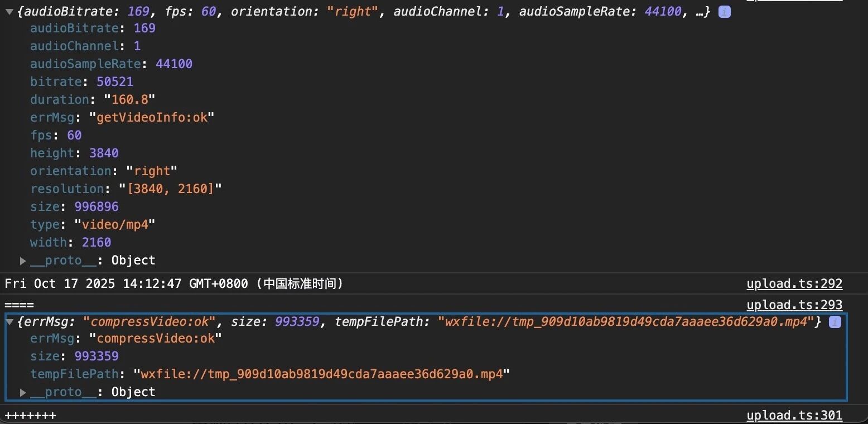Select the audioSampleRate: 44100 row

pos(111,64)
